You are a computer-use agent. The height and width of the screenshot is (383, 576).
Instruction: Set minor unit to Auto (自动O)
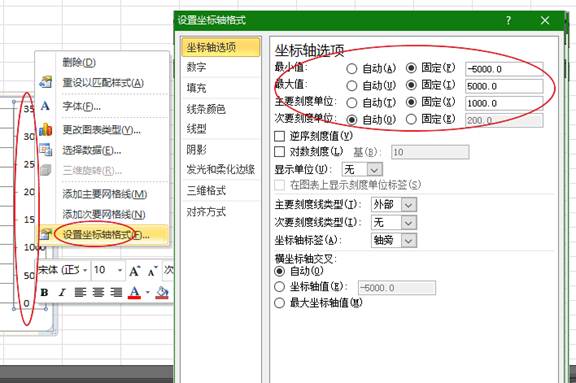coord(352,120)
